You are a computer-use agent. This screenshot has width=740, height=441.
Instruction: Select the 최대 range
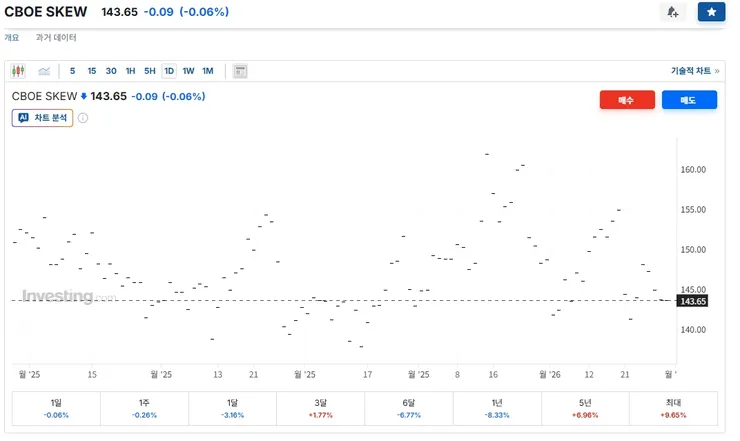pyautogui.click(x=673, y=408)
